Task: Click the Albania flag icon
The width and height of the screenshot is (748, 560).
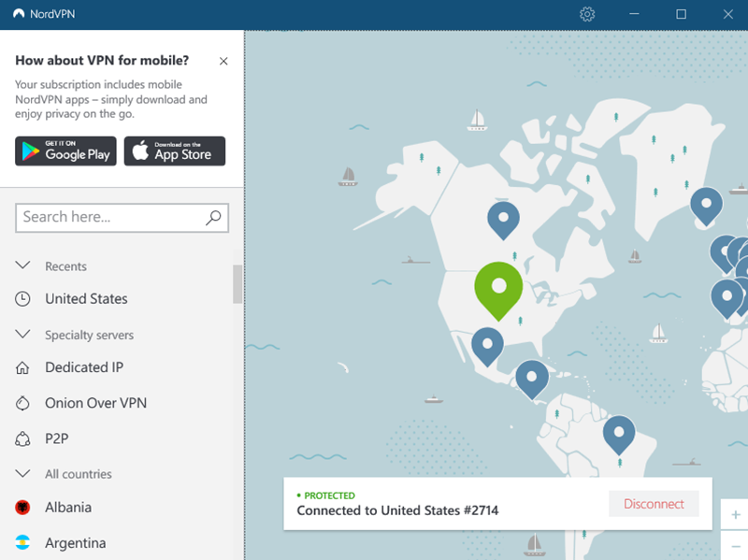Action: [22, 507]
